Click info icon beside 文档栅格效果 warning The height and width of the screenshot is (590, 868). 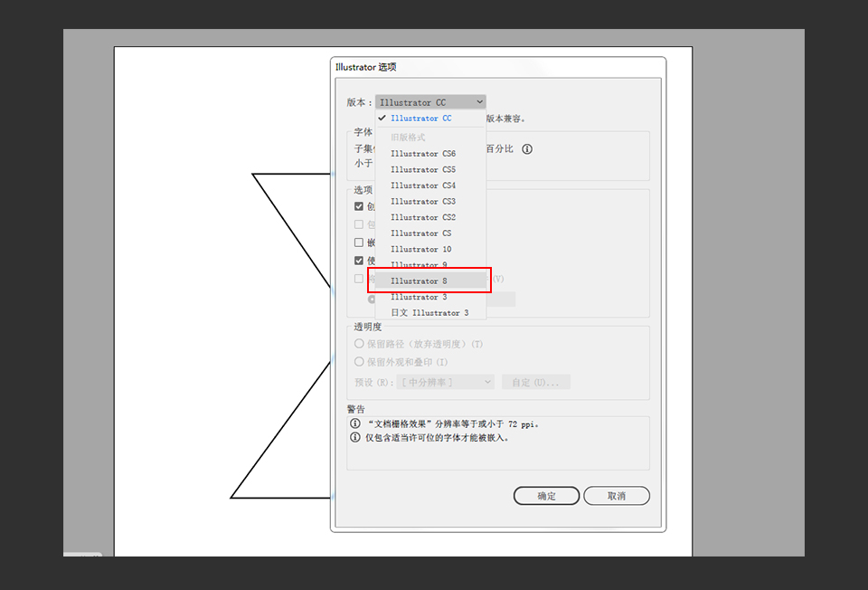pyautogui.click(x=355, y=423)
